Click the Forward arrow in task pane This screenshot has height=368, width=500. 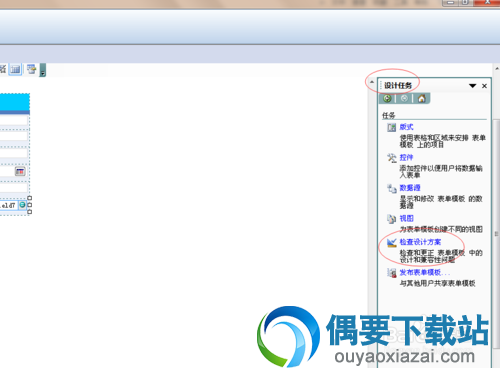[404, 98]
